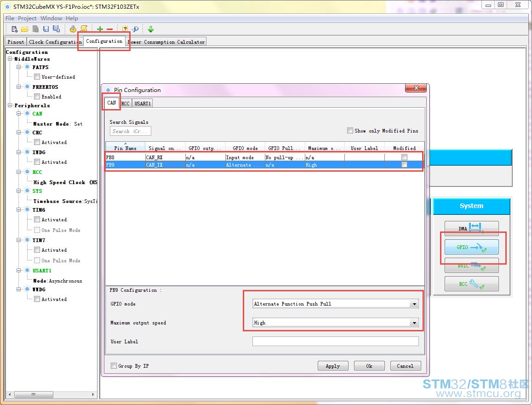Tick the TIM6 Activated checkbox

pos(37,220)
